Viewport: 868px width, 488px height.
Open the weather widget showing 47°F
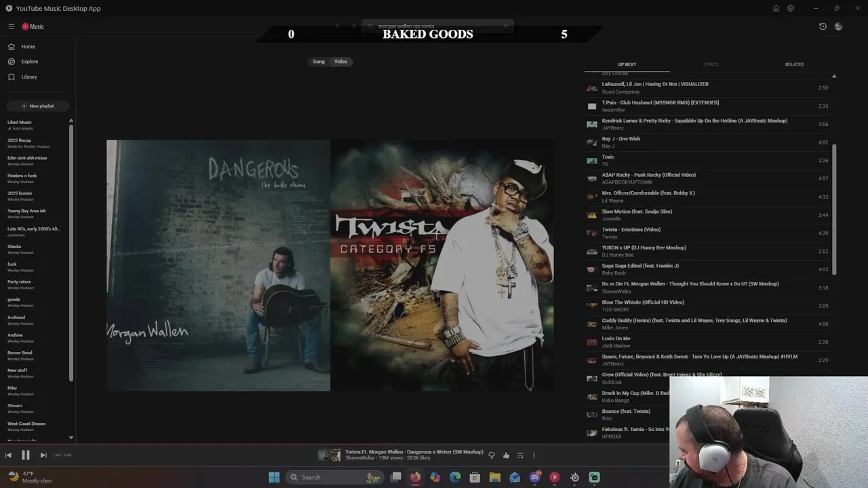tap(30, 477)
